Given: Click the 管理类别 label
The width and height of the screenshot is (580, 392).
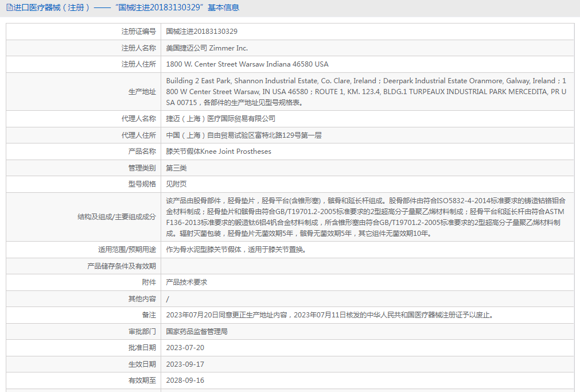Looking at the screenshot, I should (142, 168).
